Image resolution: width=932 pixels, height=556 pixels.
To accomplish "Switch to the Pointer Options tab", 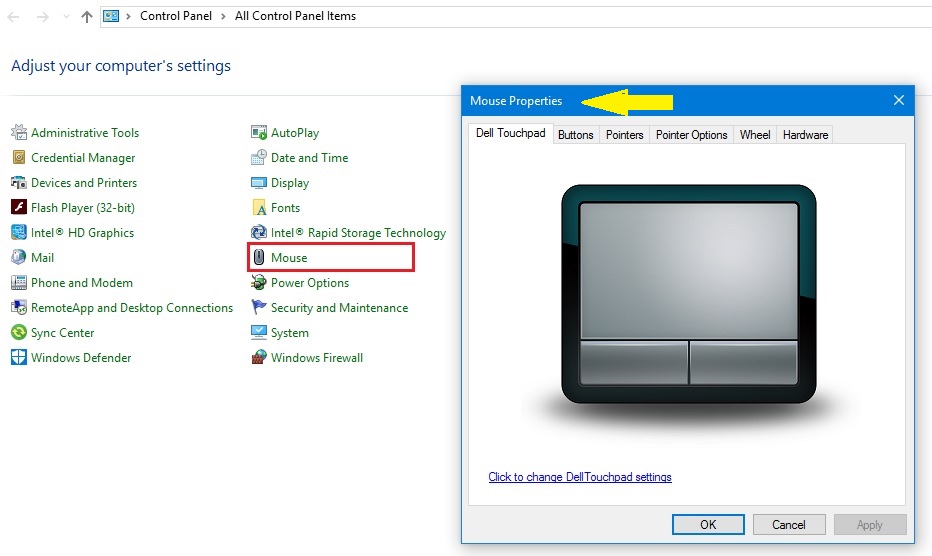I will pyautogui.click(x=691, y=135).
